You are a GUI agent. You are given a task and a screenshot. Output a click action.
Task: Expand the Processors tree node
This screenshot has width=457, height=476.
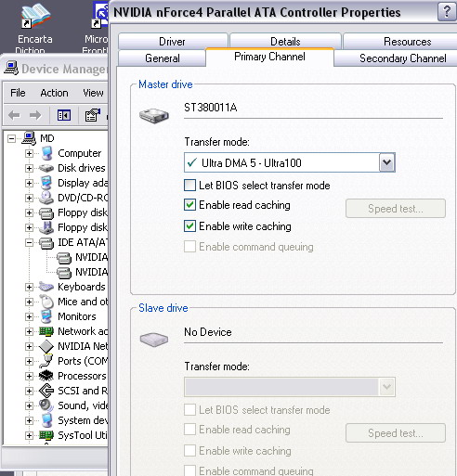[x=29, y=376]
